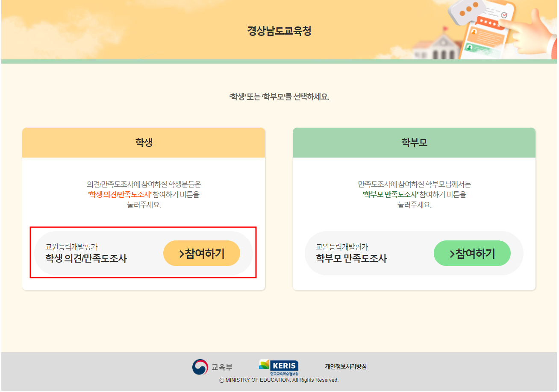Click the green '학부모 만족도조사' highlighted text
Screen dimensions: 559x392
point(390,195)
